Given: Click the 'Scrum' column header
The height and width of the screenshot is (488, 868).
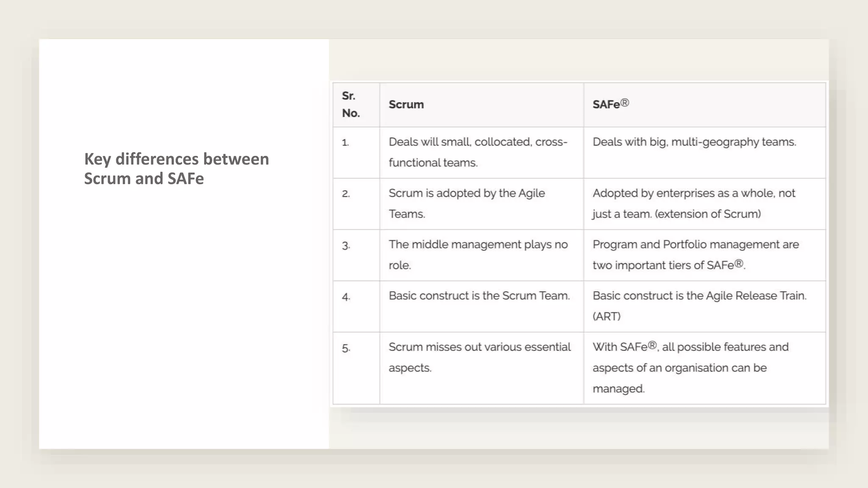Looking at the screenshot, I should (406, 105).
